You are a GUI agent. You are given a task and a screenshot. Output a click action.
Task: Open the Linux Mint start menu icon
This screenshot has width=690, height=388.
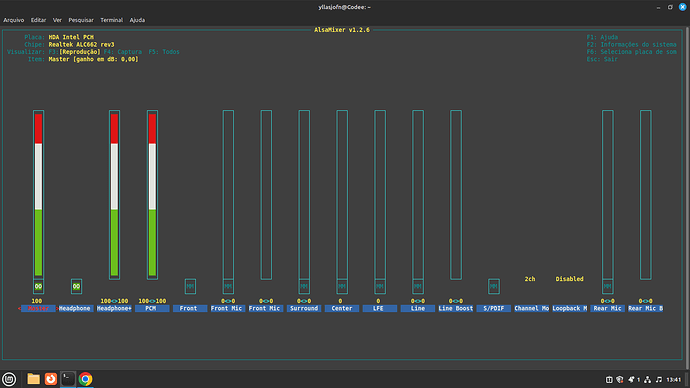click(x=9, y=379)
